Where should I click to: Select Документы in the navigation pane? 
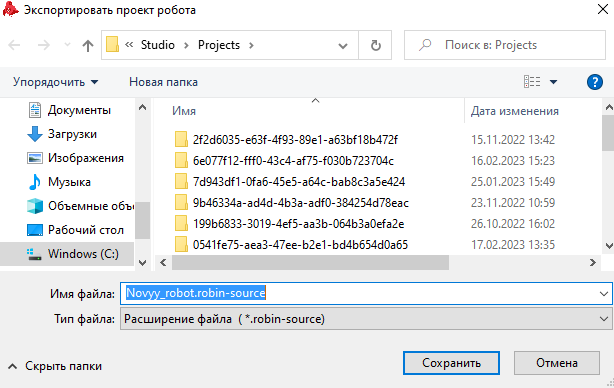70,110
